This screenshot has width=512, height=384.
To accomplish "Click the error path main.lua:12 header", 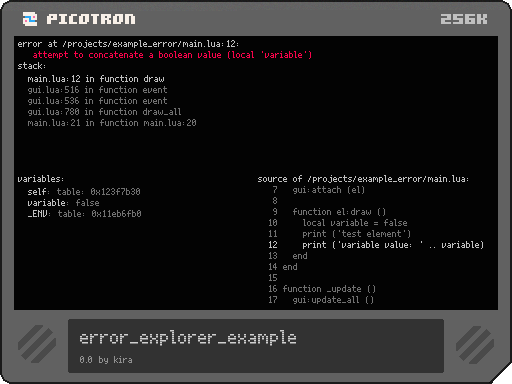I will pos(128,44).
